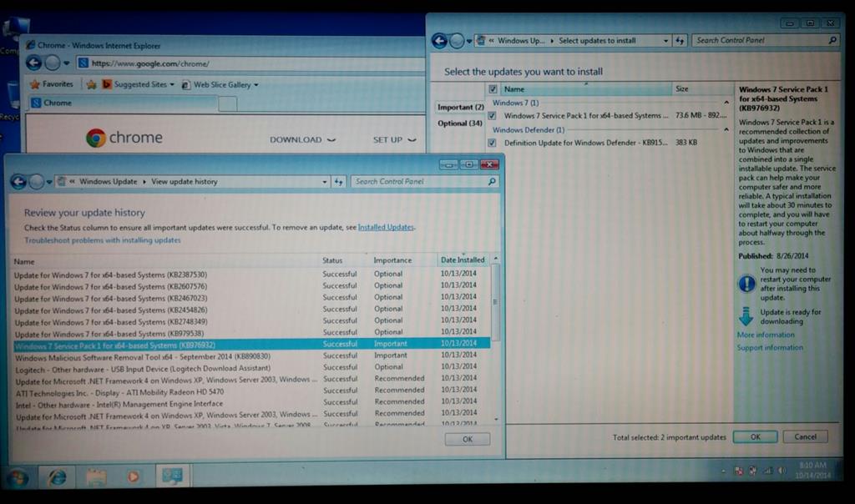
Task: Click Add to Favorites bar icon
Action: [92, 85]
